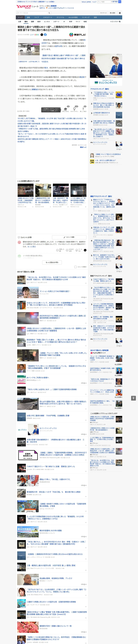Open the 【漫画】キャリア変えたら生涯収支は link
The width and height of the screenshot is (138, 644).
click(108, 154)
